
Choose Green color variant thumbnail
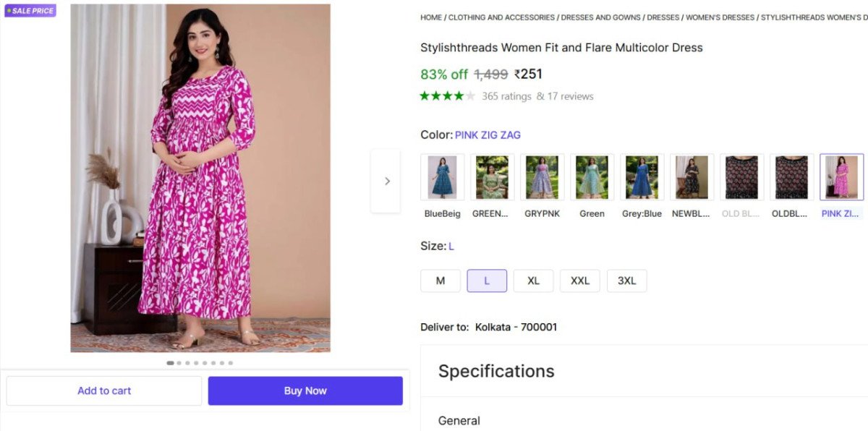tap(592, 177)
